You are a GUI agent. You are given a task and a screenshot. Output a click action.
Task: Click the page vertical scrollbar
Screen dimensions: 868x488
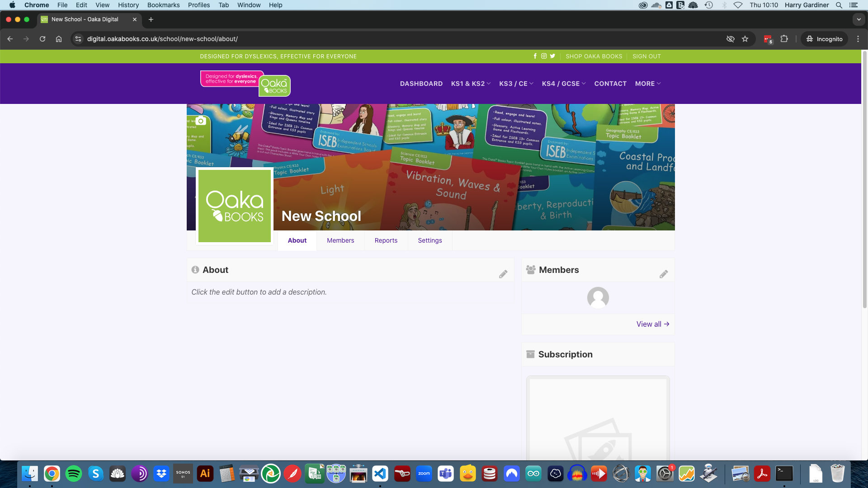[864, 181]
